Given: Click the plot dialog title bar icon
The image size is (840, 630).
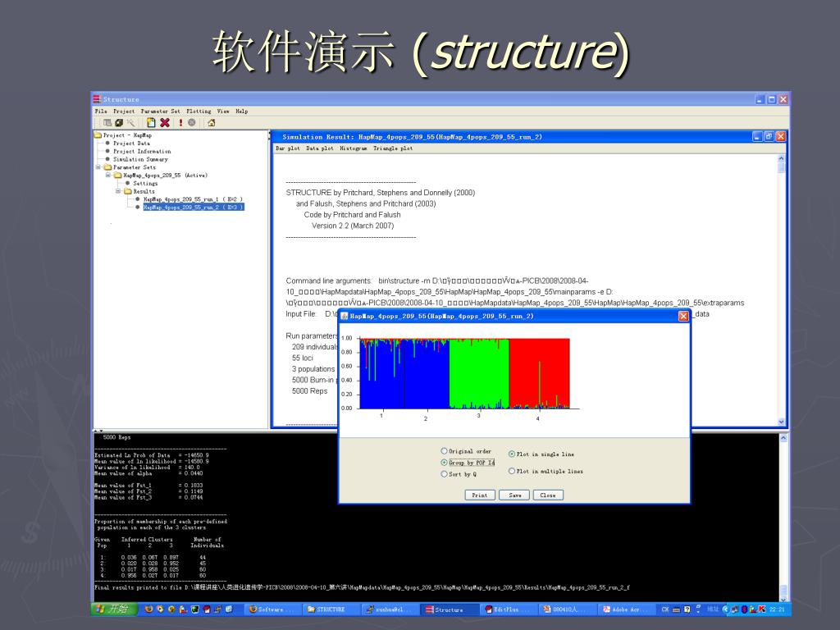Looking at the screenshot, I should pyautogui.click(x=345, y=316).
